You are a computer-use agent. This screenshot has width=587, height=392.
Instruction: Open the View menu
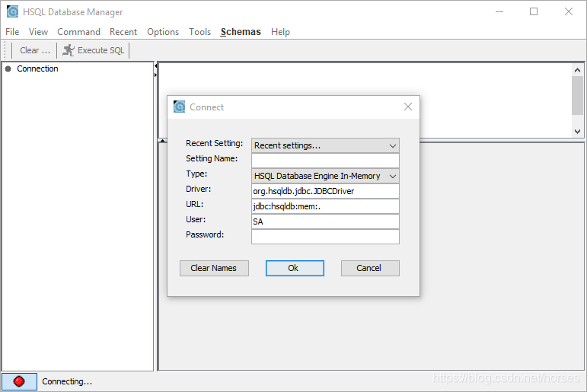click(38, 32)
